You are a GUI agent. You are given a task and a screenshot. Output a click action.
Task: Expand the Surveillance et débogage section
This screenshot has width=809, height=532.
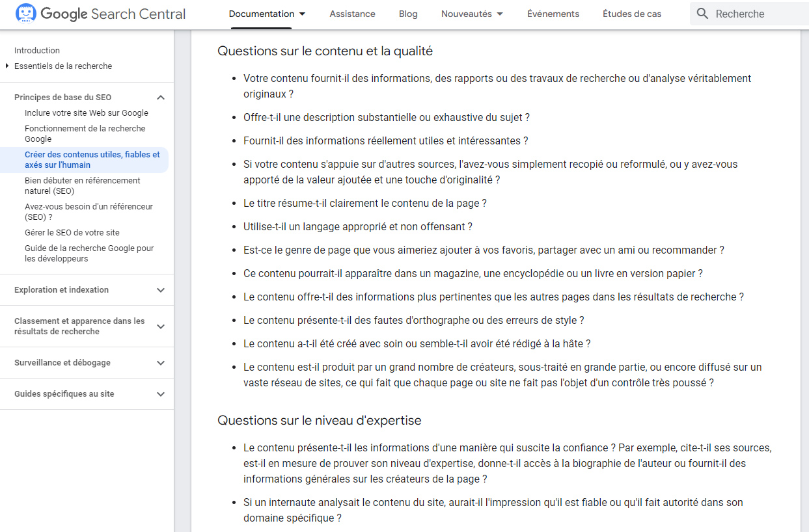tap(161, 363)
